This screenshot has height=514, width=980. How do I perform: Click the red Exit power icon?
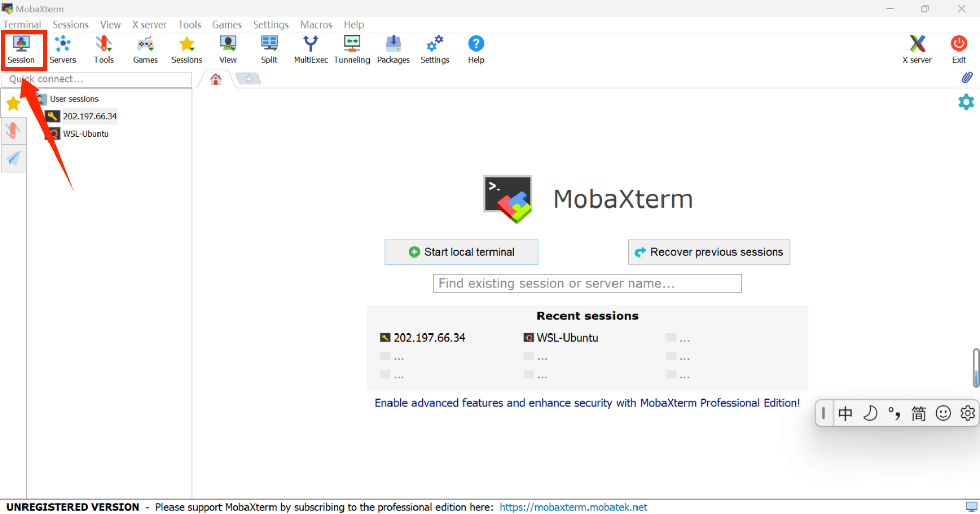pyautogui.click(x=959, y=49)
